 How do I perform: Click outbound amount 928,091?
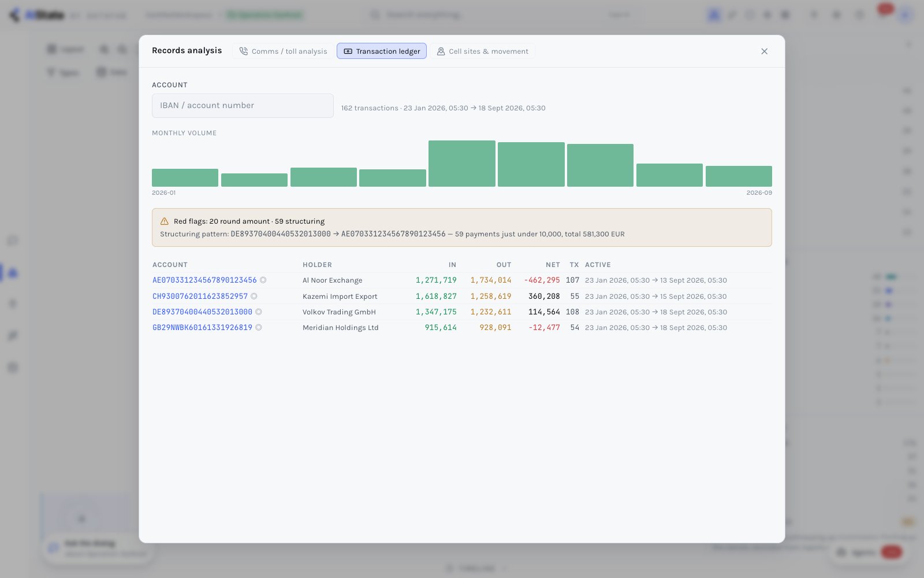pos(495,328)
